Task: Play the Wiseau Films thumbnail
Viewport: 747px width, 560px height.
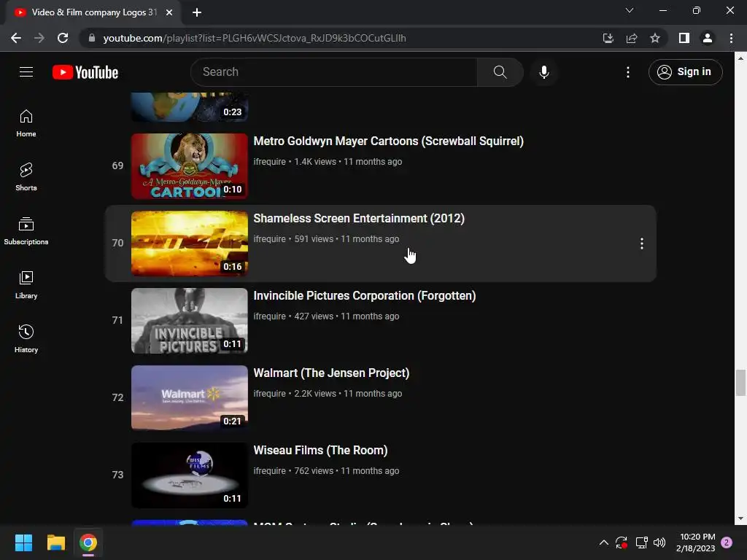Action: [x=190, y=475]
